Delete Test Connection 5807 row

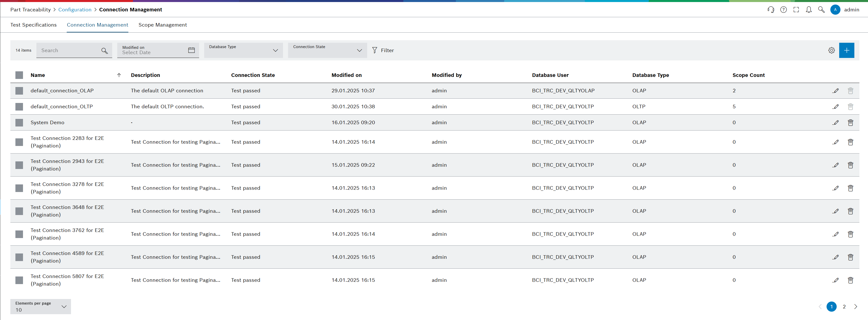click(850, 280)
